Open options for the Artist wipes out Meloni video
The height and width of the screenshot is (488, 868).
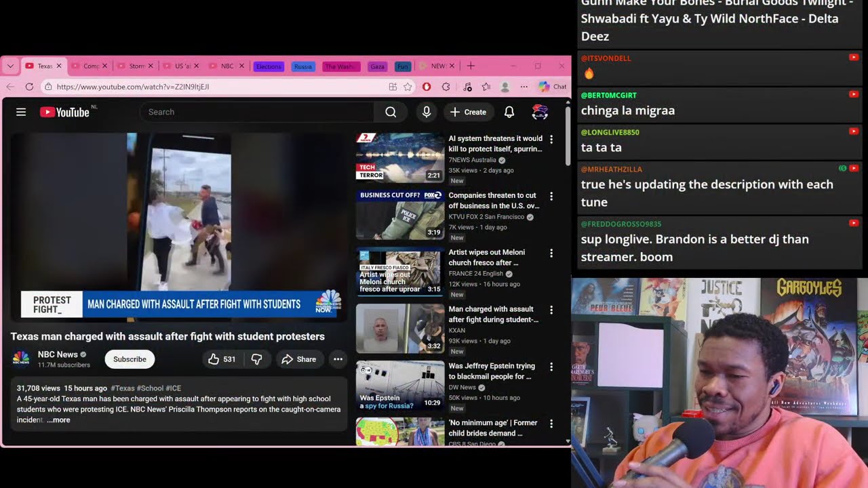551,253
